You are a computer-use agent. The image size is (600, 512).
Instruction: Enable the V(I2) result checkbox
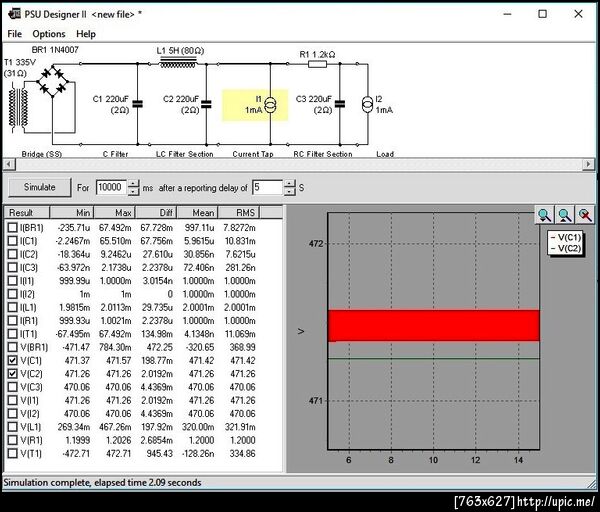tap(13, 413)
